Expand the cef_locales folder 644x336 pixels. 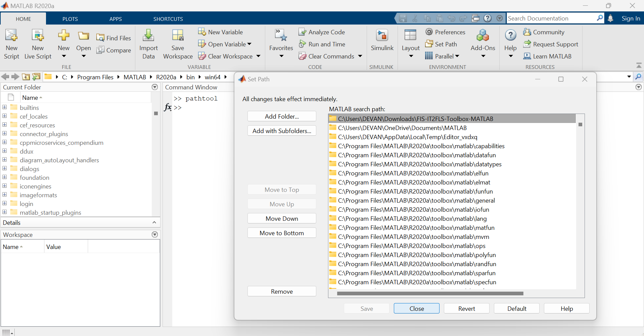[x=5, y=116]
